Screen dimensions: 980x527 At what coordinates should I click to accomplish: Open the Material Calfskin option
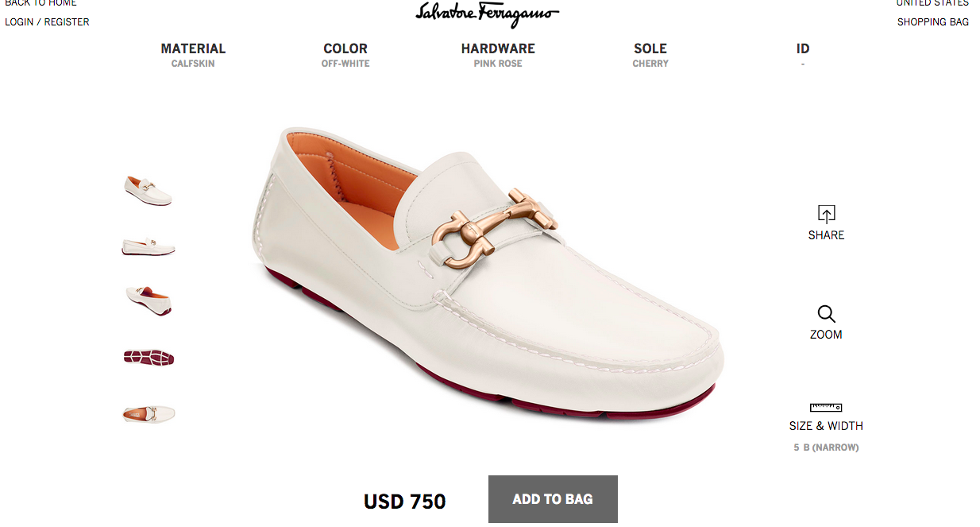[193, 55]
